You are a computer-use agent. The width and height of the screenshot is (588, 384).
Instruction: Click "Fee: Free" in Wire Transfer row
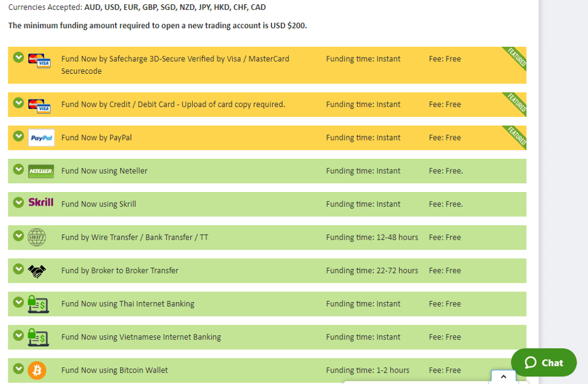coord(445,238)
